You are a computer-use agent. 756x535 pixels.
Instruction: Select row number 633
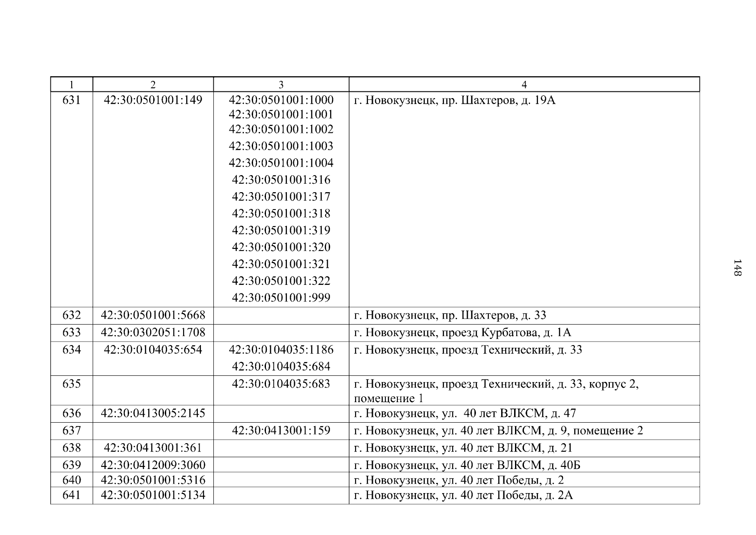pyautogui.click(x=72, y=333)
